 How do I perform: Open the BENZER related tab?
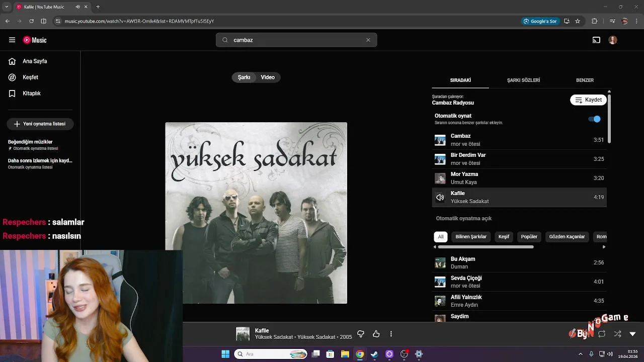pyautogui.click(x=585, y=80)
